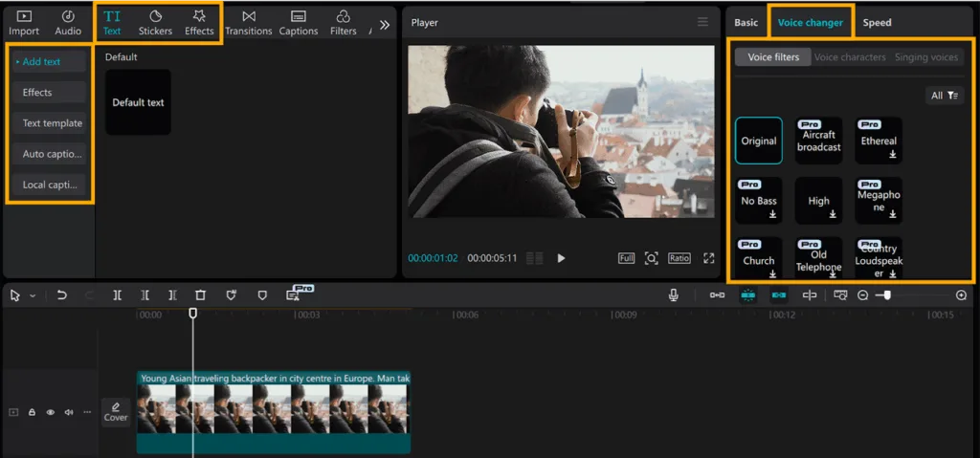Image resolution: width=980 pixels, height=458 pixels.
Task: Open the Captions tab
Action: pos(299,23)
